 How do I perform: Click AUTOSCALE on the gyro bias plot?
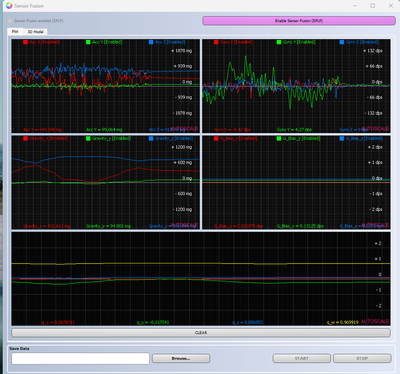pyautogui.click(x=375, y=225)
